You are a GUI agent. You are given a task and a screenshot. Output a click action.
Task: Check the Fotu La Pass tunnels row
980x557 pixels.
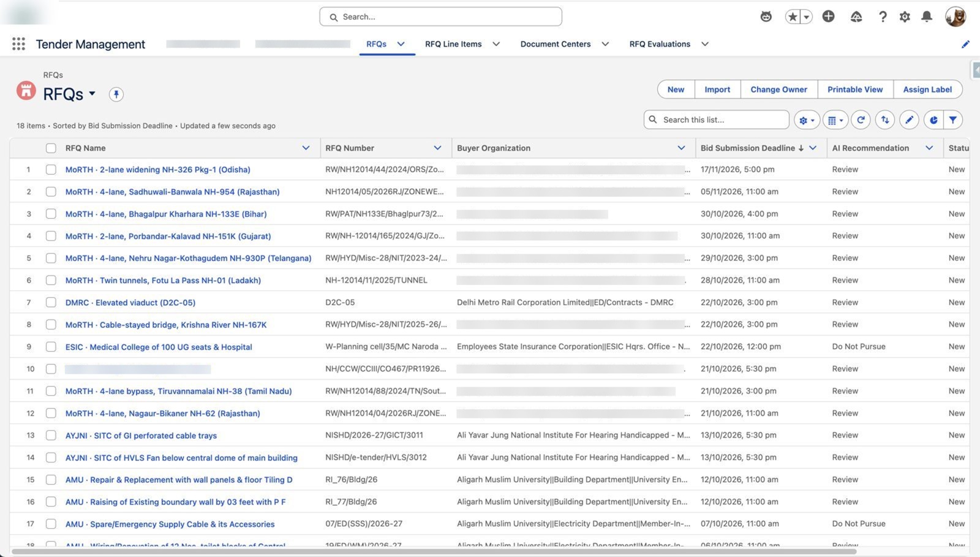51,281
